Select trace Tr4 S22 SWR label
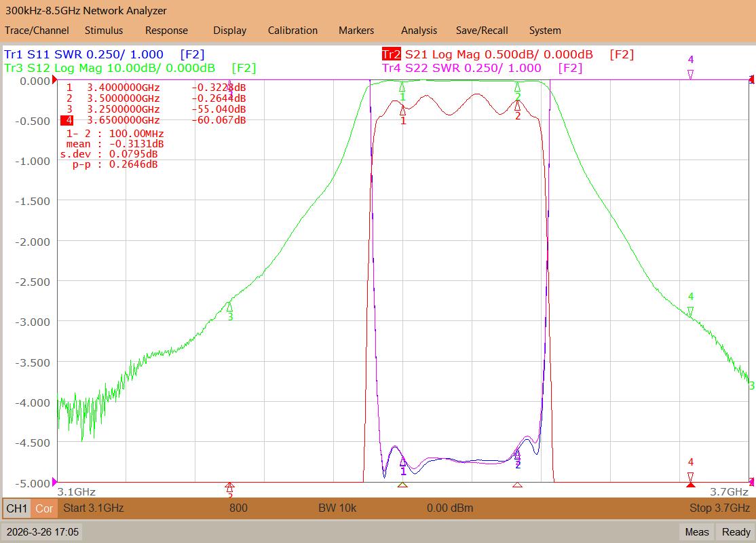Screen dimensions: 756x543 482,68
